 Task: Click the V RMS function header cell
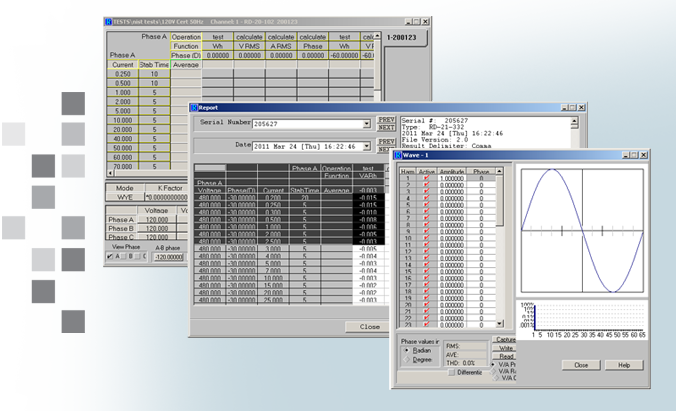[x=249, y=46]
